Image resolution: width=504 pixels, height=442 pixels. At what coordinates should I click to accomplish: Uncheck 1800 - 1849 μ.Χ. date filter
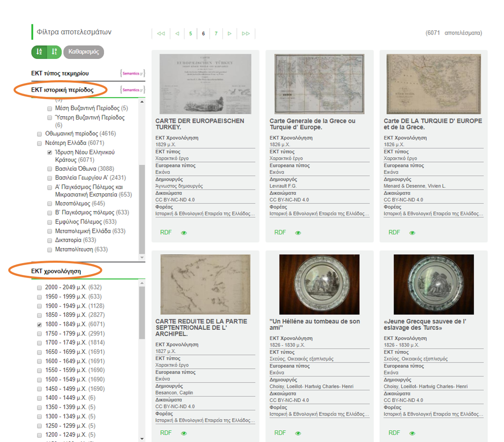tap(39, 325)
